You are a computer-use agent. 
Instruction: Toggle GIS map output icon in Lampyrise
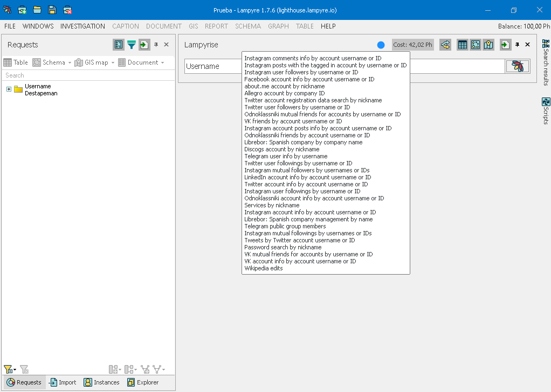(x=488, y=45)
